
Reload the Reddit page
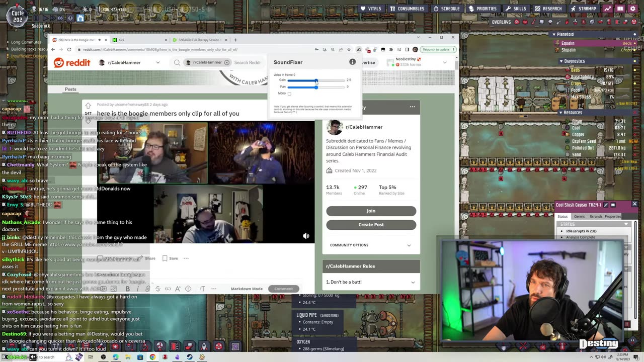[x=69, y=49]
